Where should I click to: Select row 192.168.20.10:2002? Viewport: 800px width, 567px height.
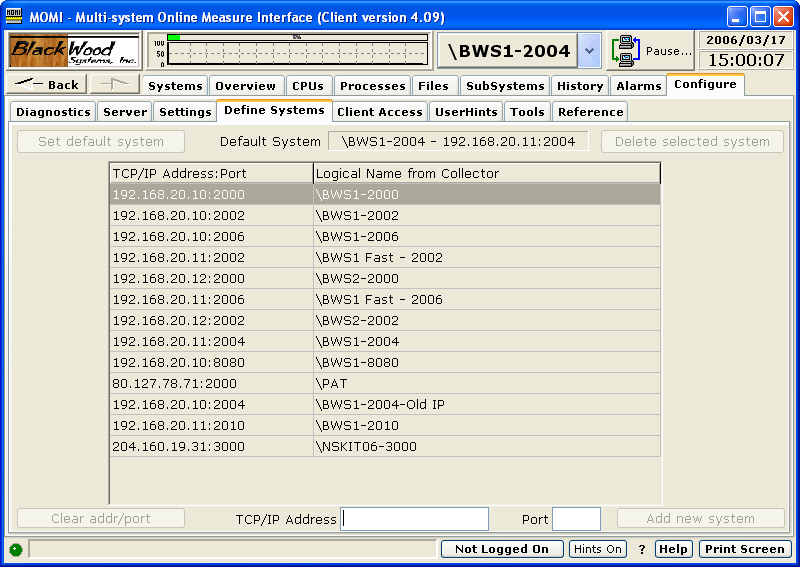point(385,215)
